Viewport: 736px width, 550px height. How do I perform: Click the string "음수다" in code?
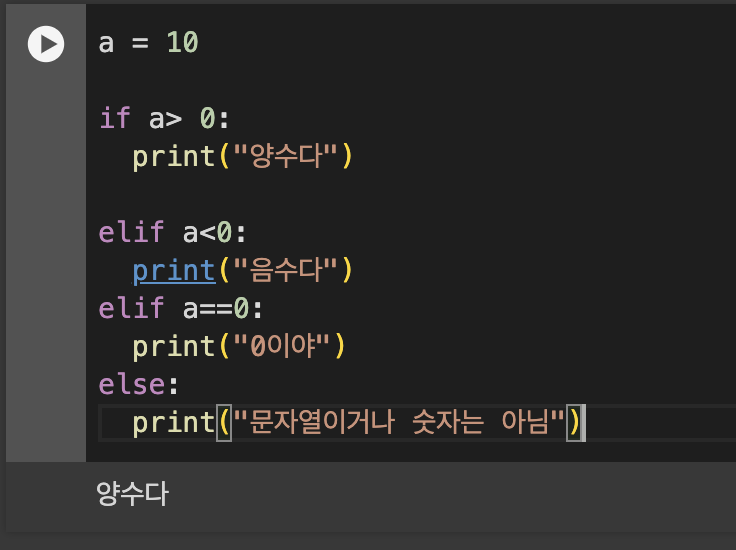pyautogui.click(x=285, y=270)
